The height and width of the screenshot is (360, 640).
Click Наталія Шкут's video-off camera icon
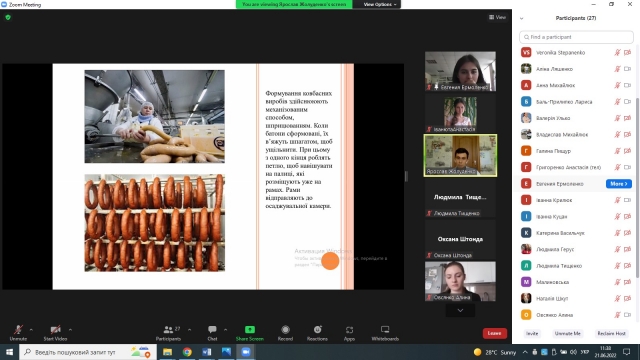628,298
